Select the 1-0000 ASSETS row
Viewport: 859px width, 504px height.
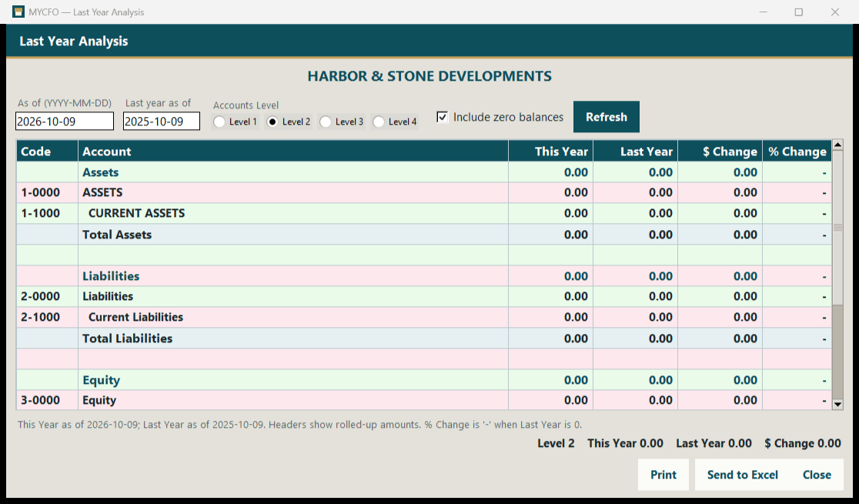point(424,193)
